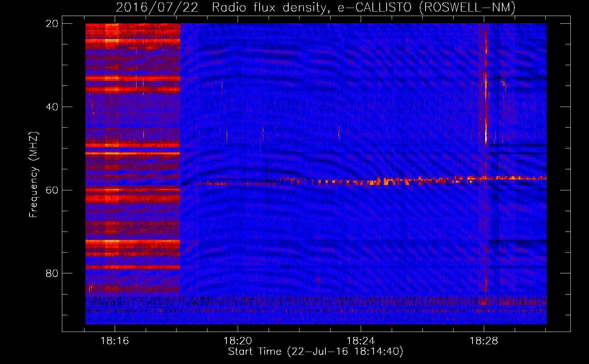This screenshot has height=364, width=589.
Task: Click the 'Frequency (MHZ)' y-axis label
Action: (x=33, y=175)
